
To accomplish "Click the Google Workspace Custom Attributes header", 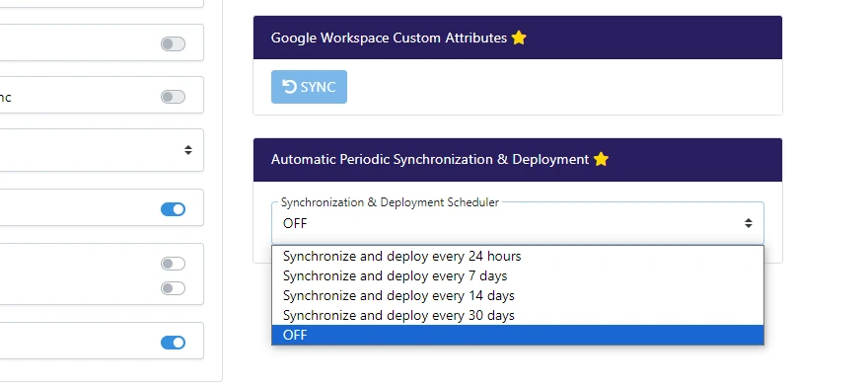I will 518,38.
